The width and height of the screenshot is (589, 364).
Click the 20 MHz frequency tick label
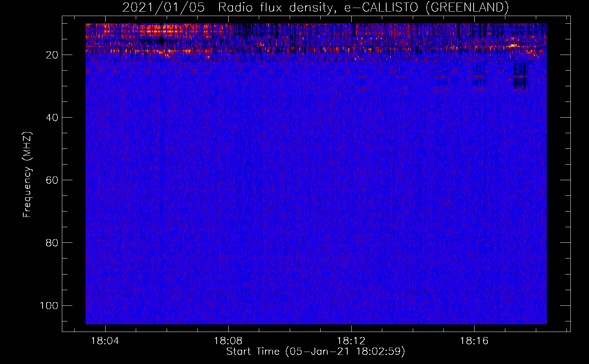click(x=52, y=55)
